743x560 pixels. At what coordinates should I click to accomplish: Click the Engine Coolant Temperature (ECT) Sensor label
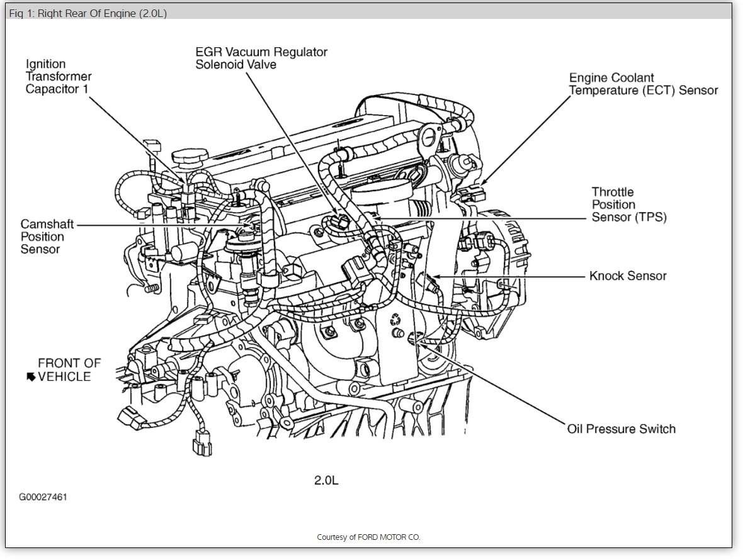click(644, 84)
